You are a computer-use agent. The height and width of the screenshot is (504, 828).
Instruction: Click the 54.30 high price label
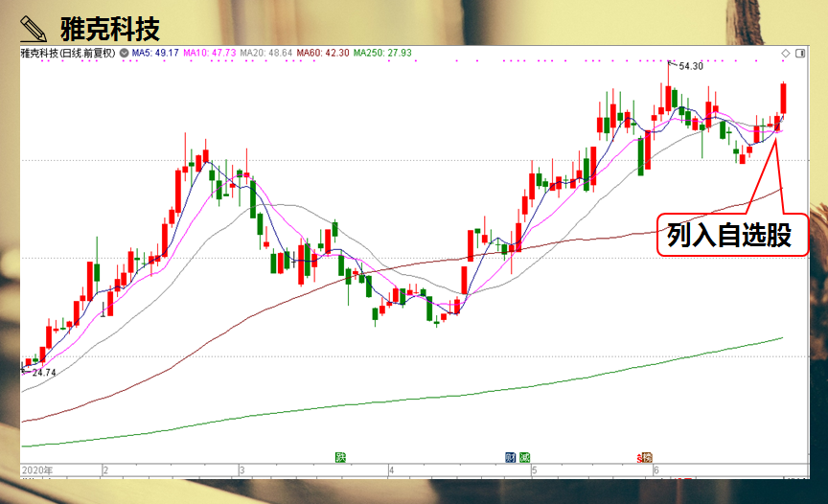click(691, 66)
